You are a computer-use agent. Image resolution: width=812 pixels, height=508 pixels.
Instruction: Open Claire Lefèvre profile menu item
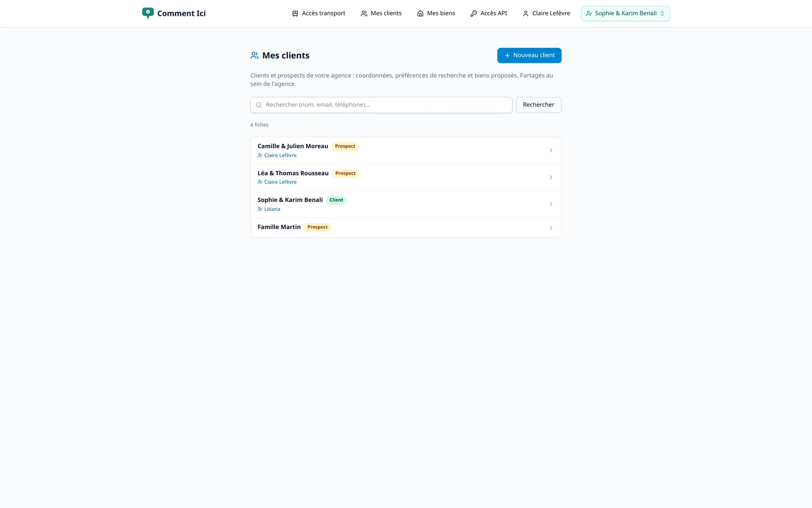point(546,13)
